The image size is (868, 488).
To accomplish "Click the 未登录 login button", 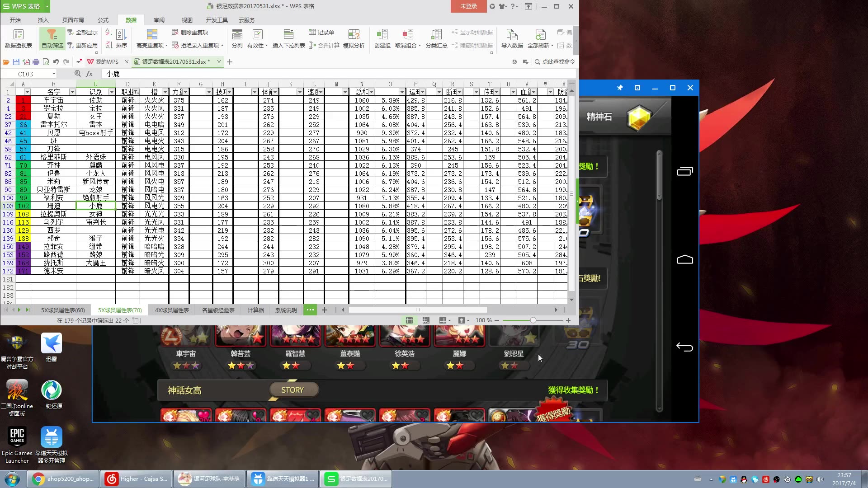I will (468, 6).
